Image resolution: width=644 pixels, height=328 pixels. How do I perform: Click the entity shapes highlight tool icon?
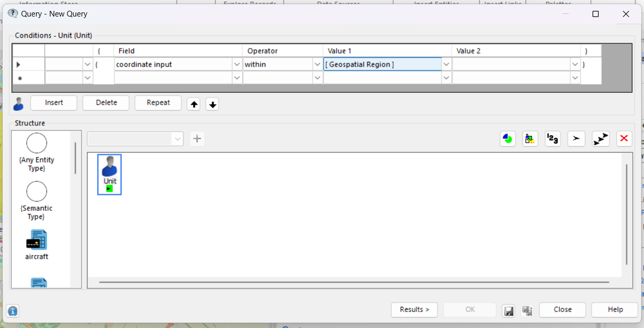530,139
